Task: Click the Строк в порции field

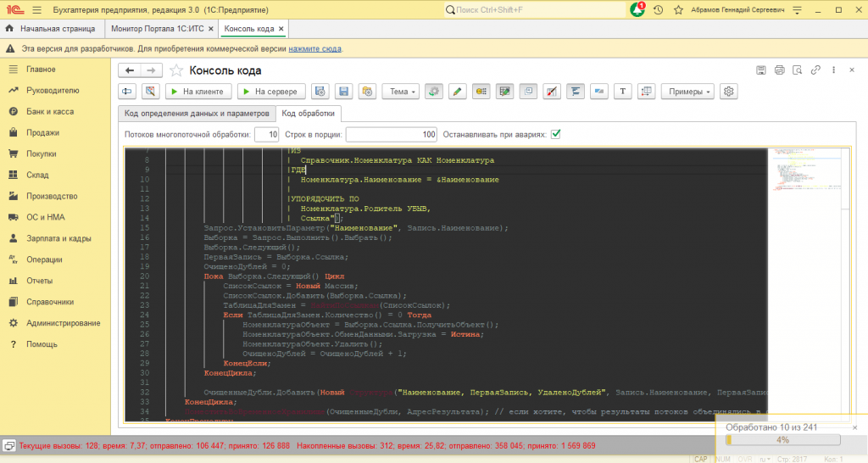Action: [392, 135]
